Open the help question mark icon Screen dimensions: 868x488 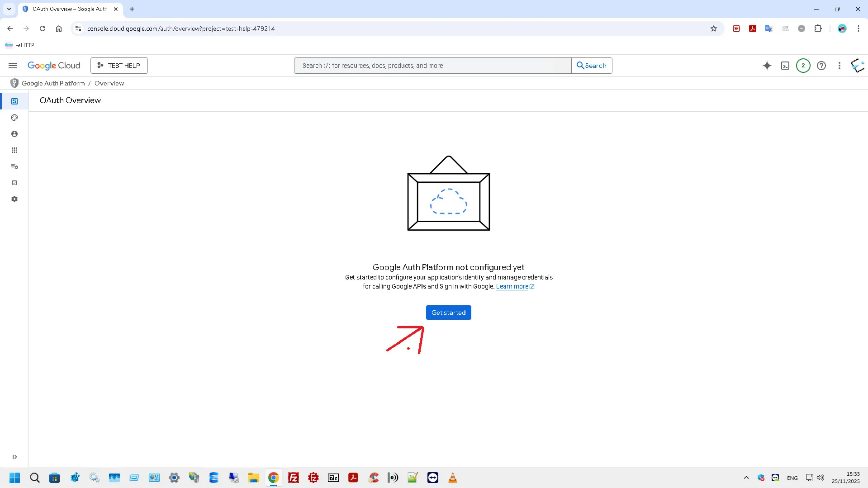821,66
